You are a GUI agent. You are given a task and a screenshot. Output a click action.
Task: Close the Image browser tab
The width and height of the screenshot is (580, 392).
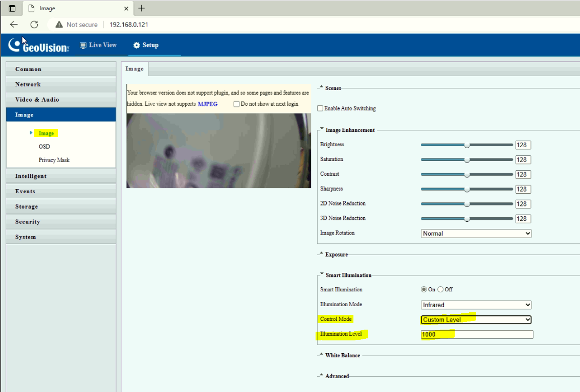pyautogui.click(x=126, y=8)
